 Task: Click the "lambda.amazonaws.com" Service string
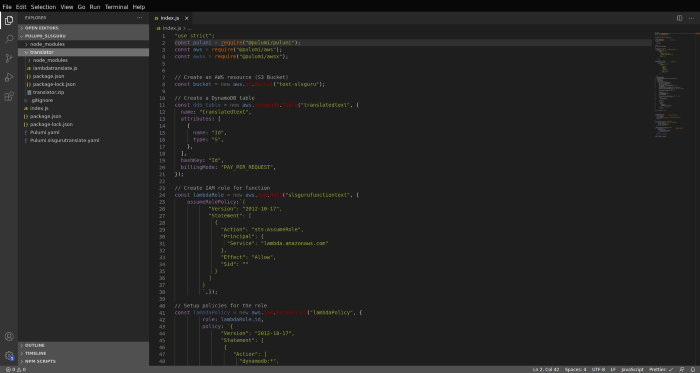pos(295,244)
